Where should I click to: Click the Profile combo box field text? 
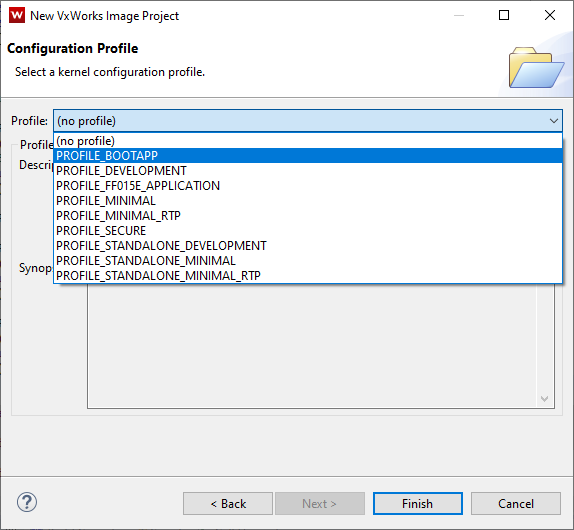[86, 121]
